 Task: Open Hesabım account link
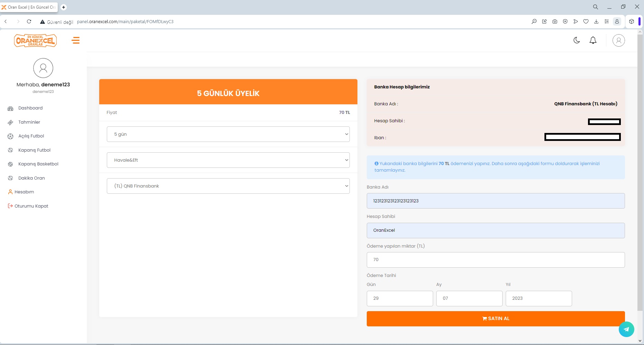coord(24,192)
